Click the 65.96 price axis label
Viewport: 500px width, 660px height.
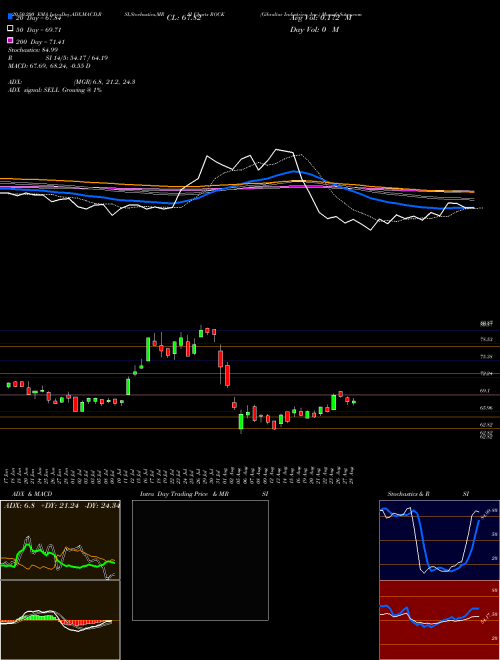coord(487,408)
